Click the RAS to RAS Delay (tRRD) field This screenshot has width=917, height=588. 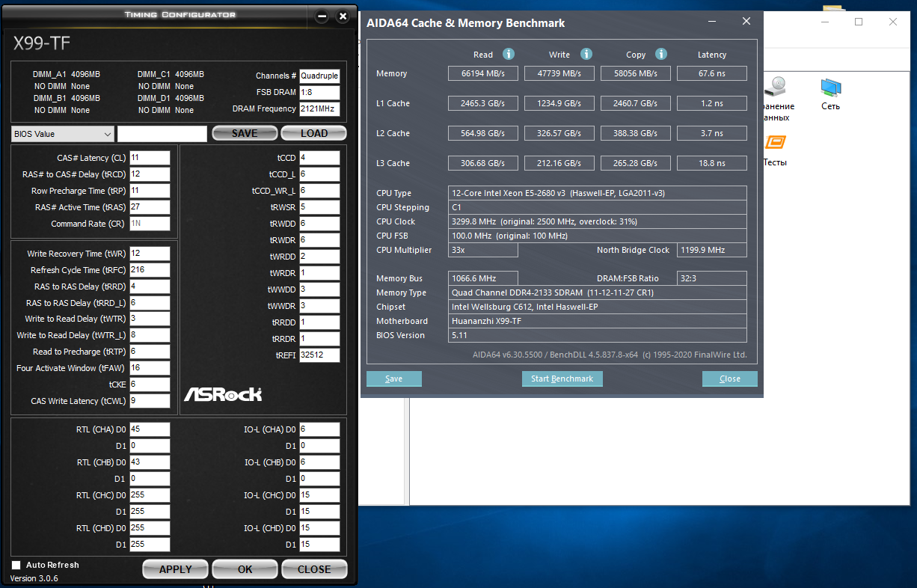click(150, 287)
